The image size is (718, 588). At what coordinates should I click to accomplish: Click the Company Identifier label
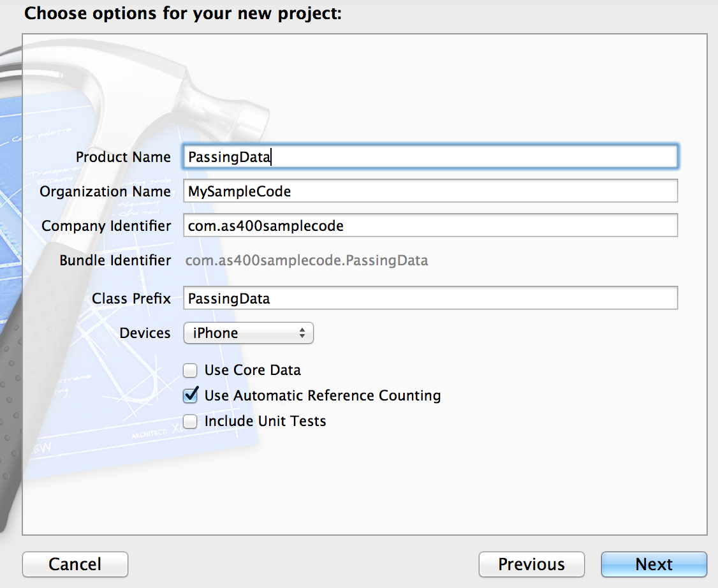pyautogui.click(x=106, y=226)
